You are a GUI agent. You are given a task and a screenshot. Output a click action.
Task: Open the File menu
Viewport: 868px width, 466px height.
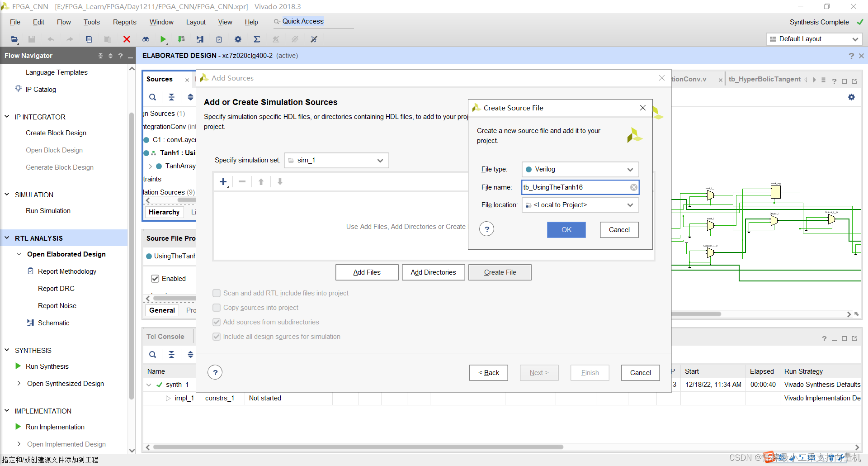coord(15,22)
